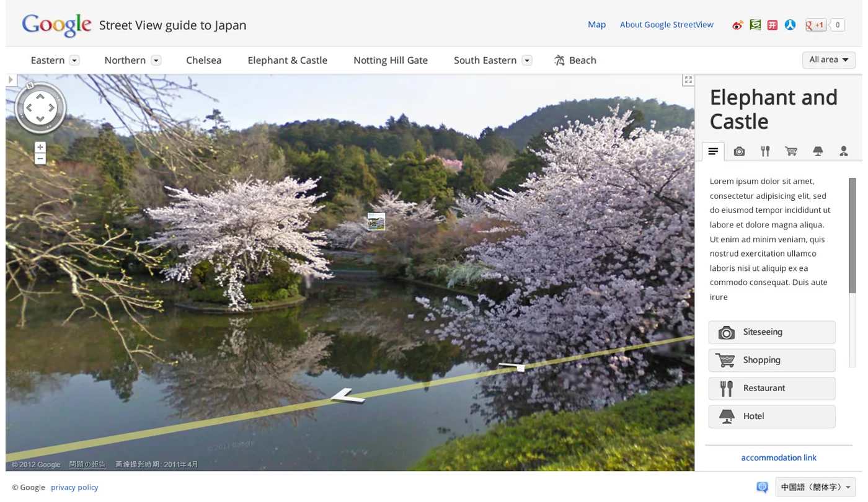Move along path using left white arrow
Image resolution: width=868 pixels, height=502 pixels.
[x=347, y=396]
